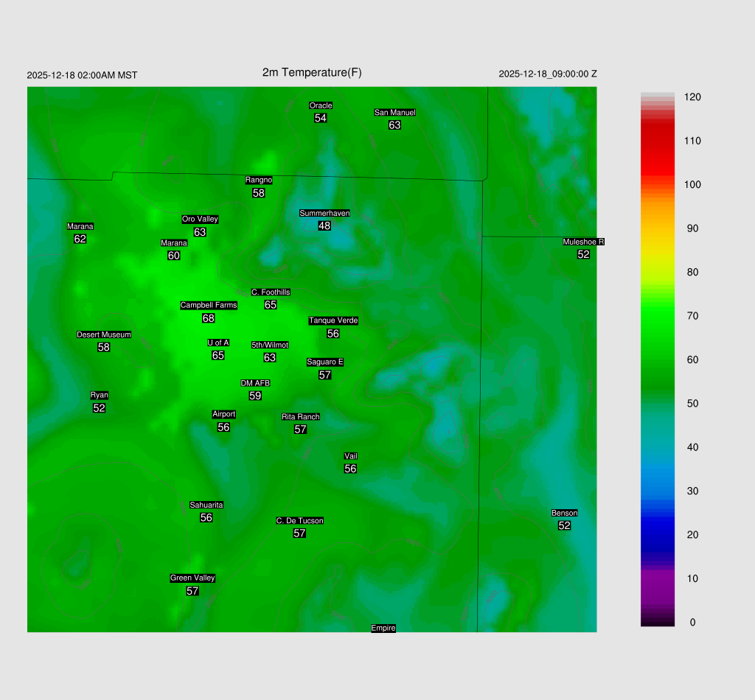The width and height of the screenshot is (755, 700).
Task: Select the Rita Ranch station label
Action: (x=300, y=417)
